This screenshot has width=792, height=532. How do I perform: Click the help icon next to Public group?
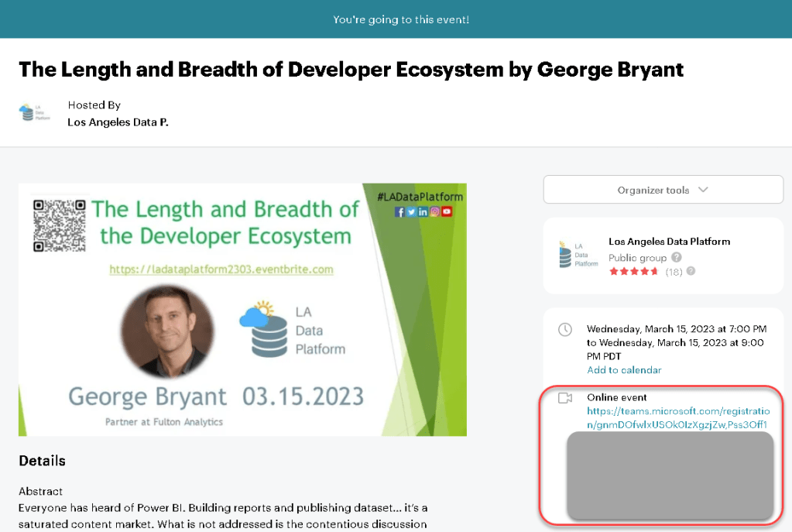[x=677, y=257]
